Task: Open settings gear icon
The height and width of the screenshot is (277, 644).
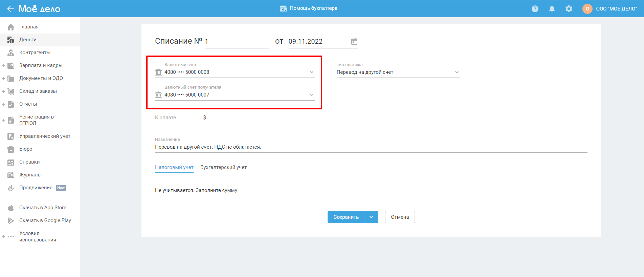Action: coord(569,9)
